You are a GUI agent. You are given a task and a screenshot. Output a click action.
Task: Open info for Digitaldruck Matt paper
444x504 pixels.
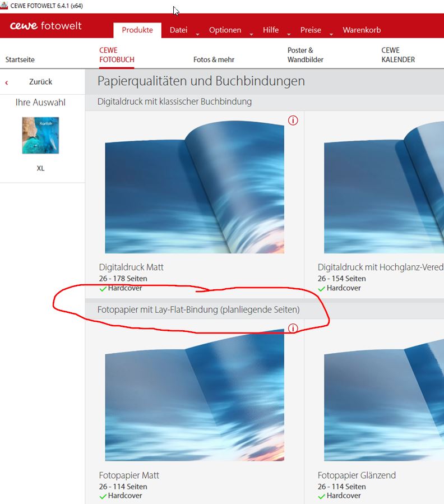point(293,121)
